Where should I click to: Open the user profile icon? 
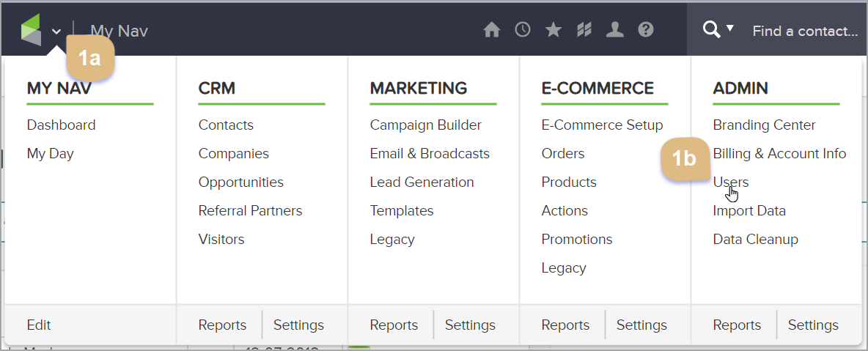(615, 30)
